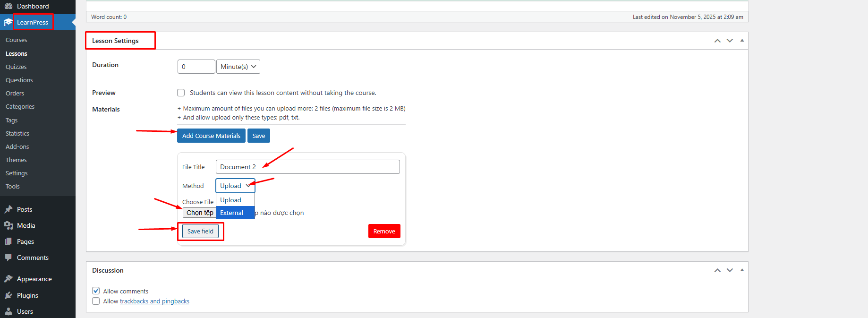Go to Courses in LearnPress submenu

[17, 40]
